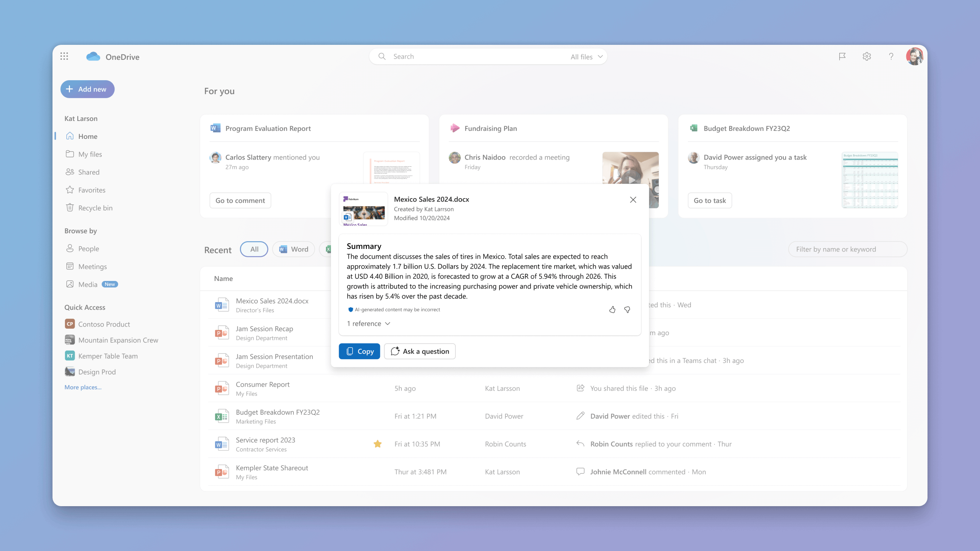Click People under Browse by section

point(88,248)
